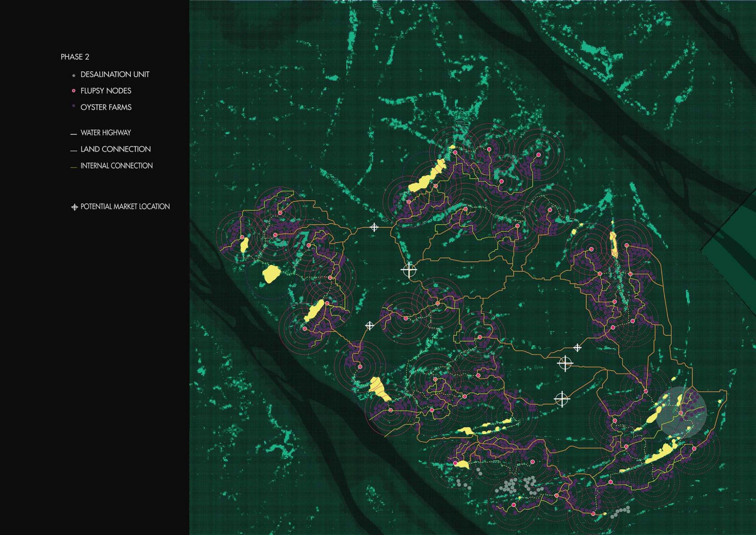Select the PHASE 2 heading
Screen dimensions: 756x535
click(x=75, y=57)
